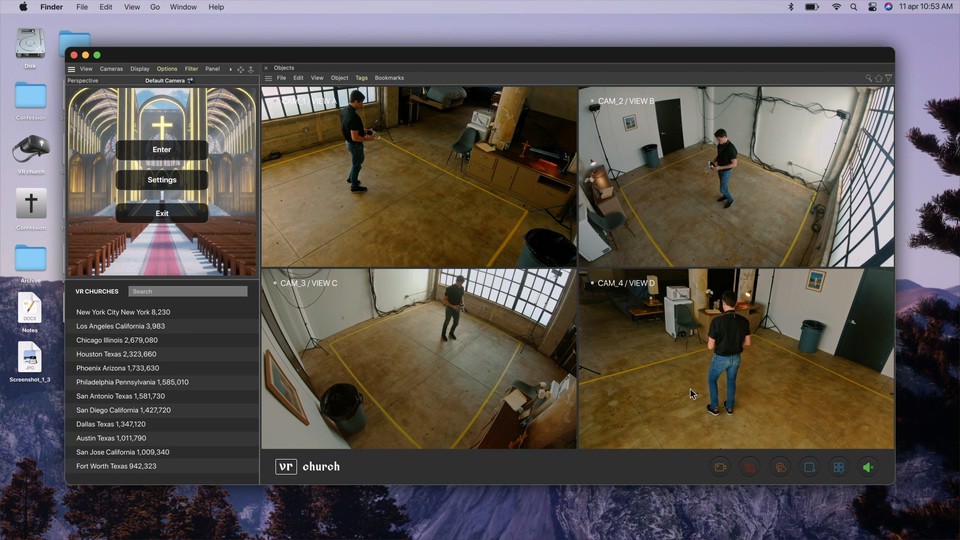Click the move/pan arrows icon in viewport toolbar
The height and width of the screenshot is (540, 960).
pos(241,69)
